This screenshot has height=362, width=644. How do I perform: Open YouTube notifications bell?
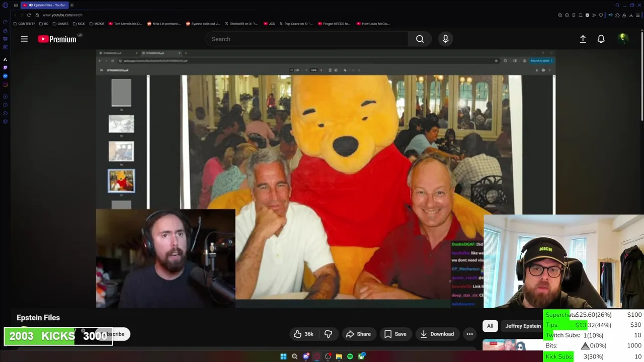pyautogui.click(x=601, y=39)
